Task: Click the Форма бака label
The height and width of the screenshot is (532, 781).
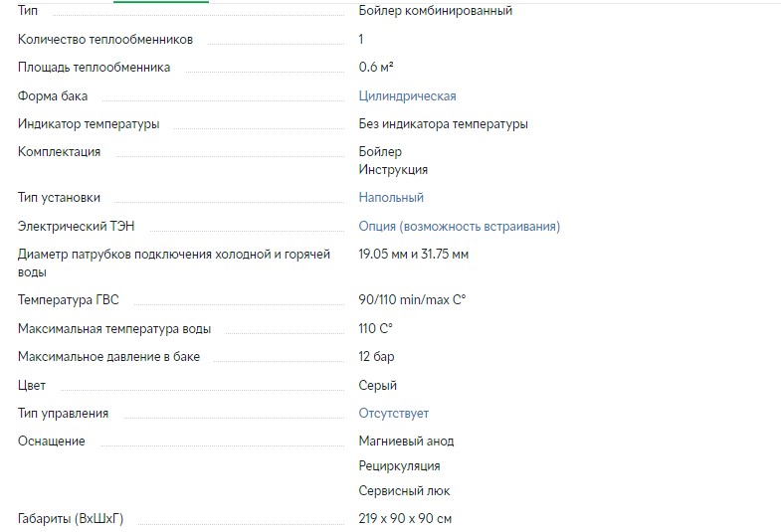Action: click(53, 96)
